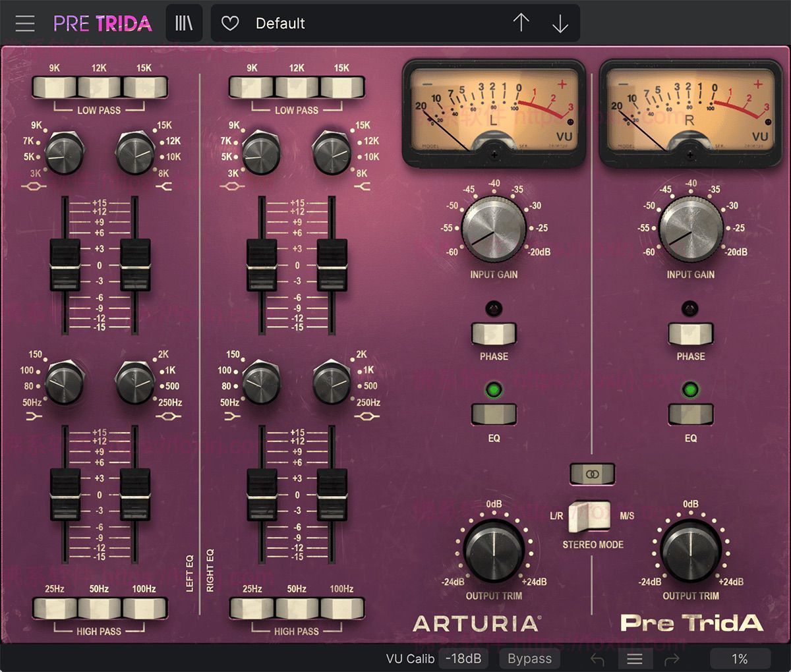Open the history list icon in bottom bar
The image size is (791, 672).
[x=635, y=659]
